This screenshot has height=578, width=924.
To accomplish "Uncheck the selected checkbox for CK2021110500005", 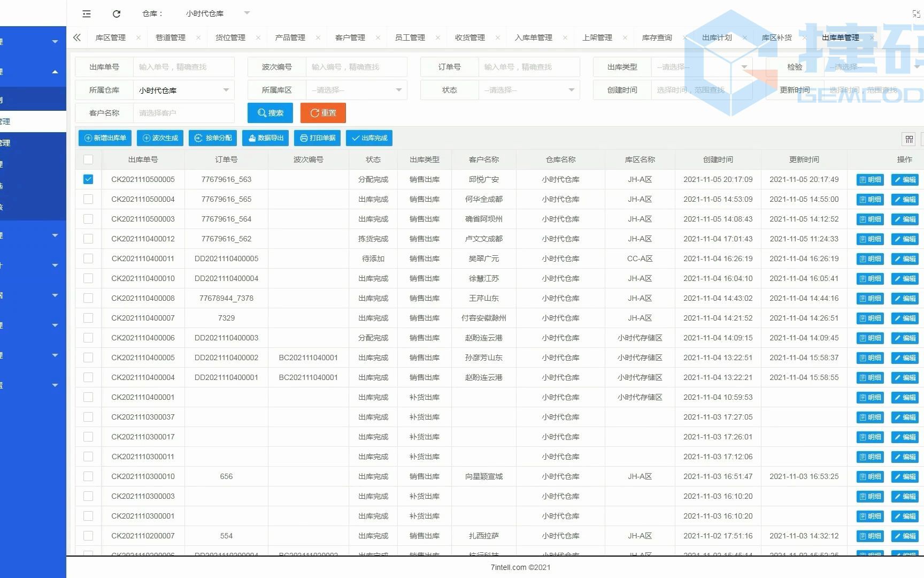I will pos(88,179).
